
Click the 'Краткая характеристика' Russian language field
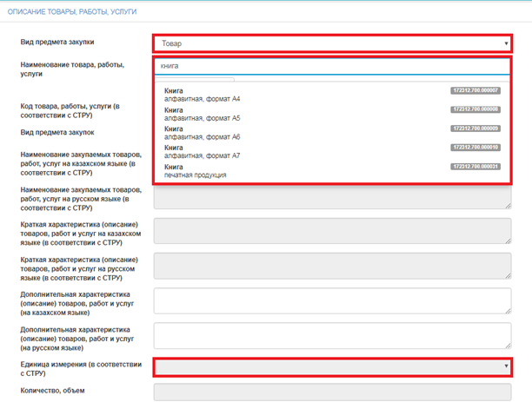tap(331, 266)
